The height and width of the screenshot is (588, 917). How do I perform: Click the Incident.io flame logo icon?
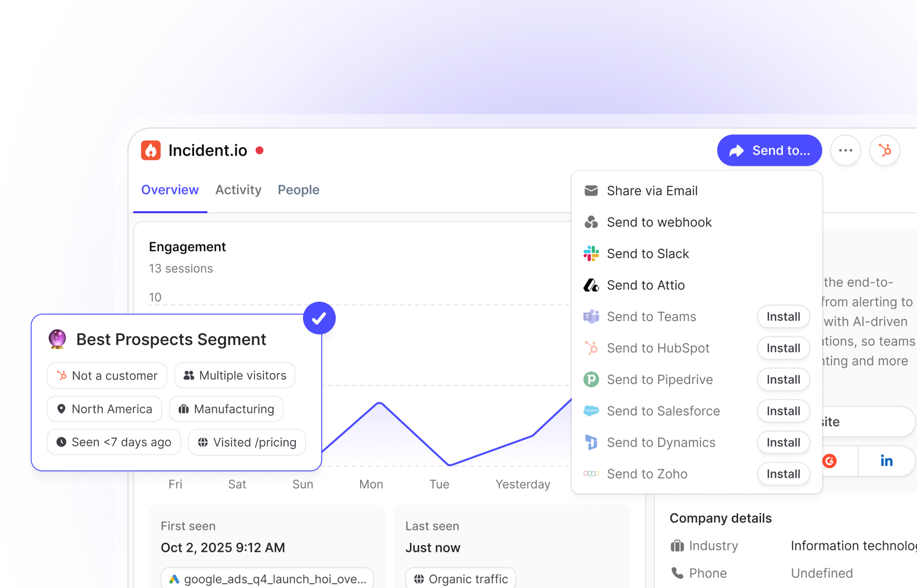[x=151, y=150]
